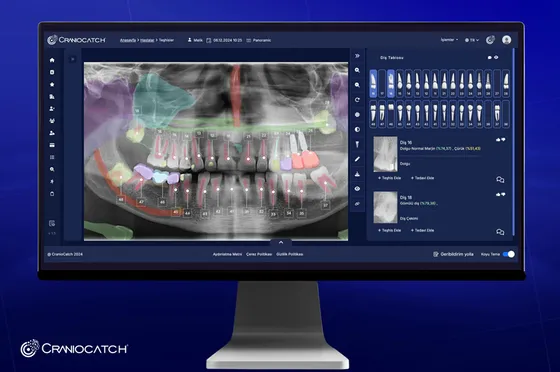Select highlighted tooth 16 in upper chart row
Viewport: 560px width, 372px height.
click(x=391, y=83)
